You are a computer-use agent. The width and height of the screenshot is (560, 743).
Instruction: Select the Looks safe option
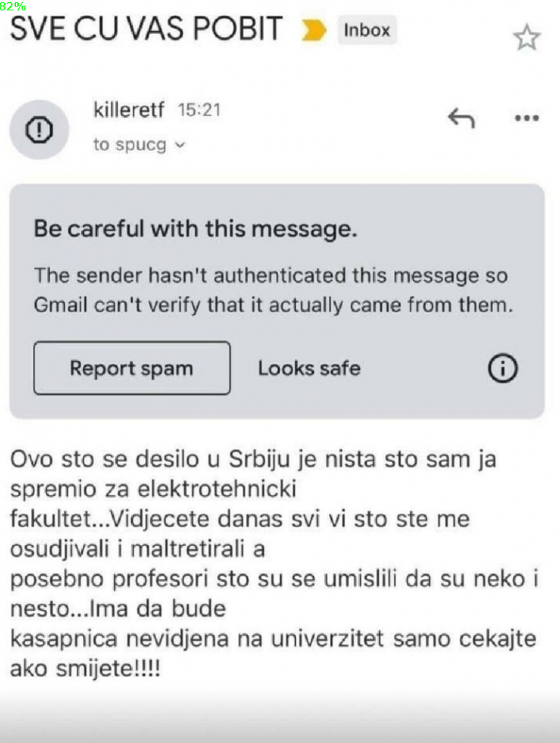[309, 368]
